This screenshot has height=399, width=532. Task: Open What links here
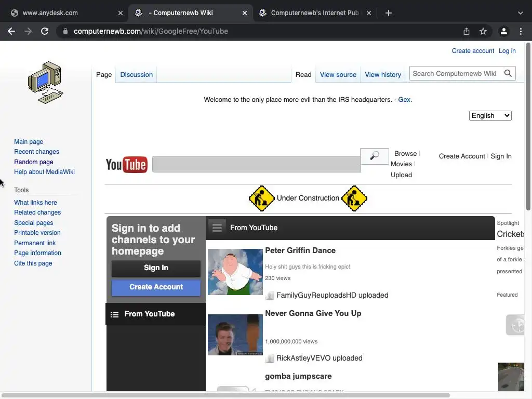(36, 203)
